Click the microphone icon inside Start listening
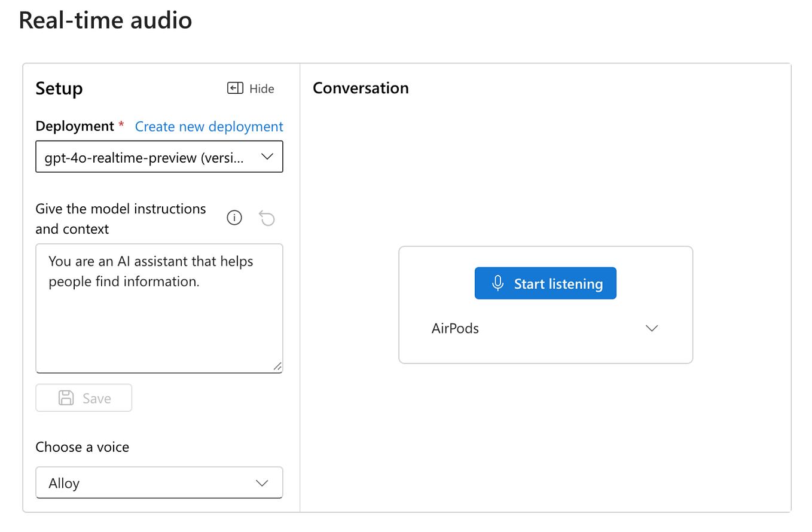Screen dimensions: 812x532 [x=498, y=283]
